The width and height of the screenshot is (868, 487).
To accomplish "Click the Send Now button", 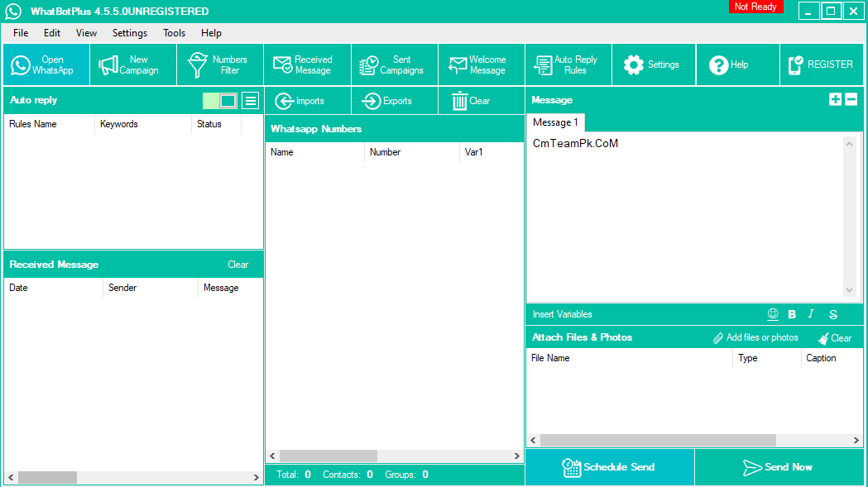I will [x=779, y=468].
